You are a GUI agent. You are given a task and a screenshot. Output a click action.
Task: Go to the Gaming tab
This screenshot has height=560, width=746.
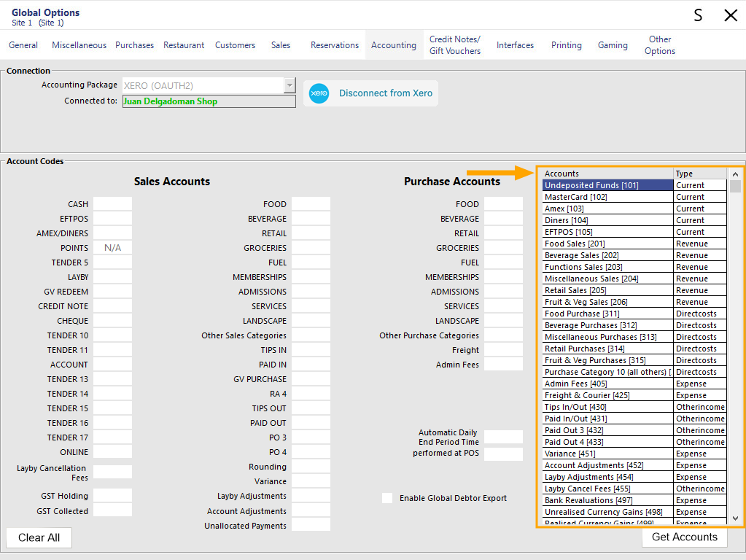coord(613,45)
